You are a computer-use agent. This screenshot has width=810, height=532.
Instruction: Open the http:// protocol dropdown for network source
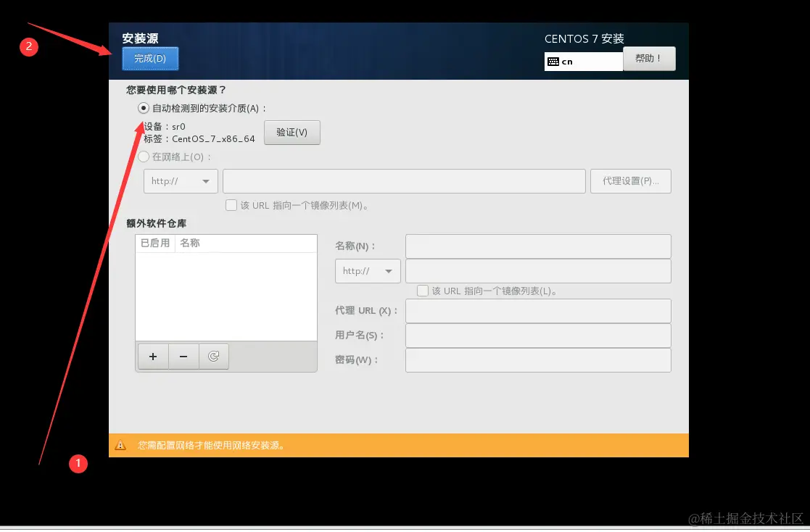coord(180,180)
